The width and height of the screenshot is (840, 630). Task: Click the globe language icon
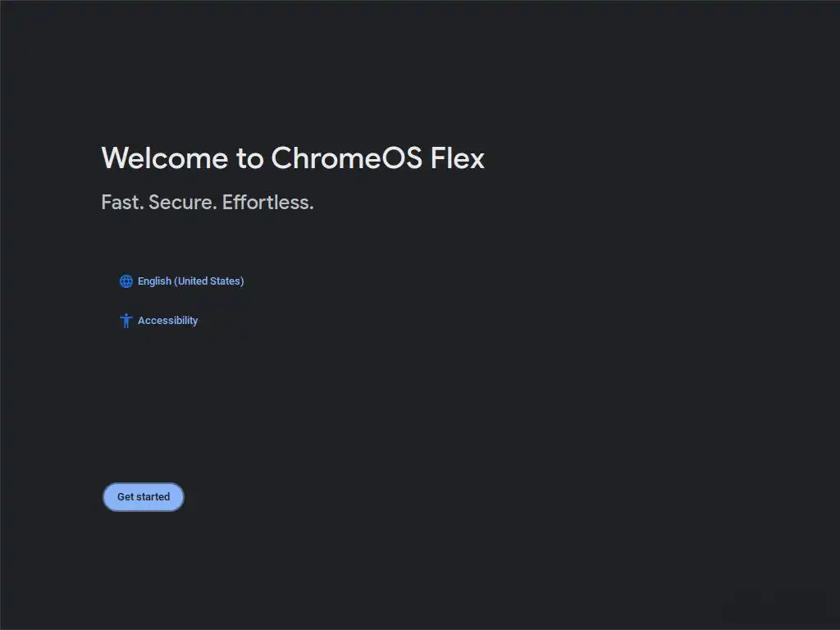tap(126, 281)
